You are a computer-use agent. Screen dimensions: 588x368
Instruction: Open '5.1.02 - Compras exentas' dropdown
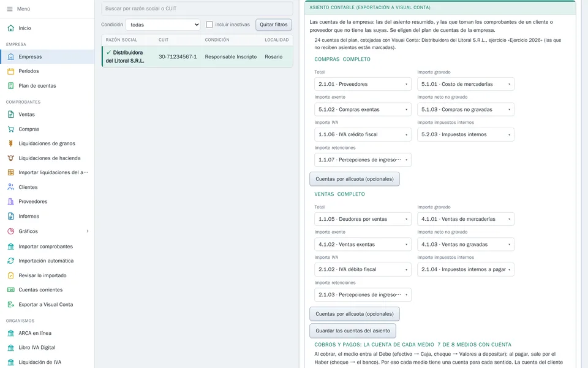[x=363, y=109]
